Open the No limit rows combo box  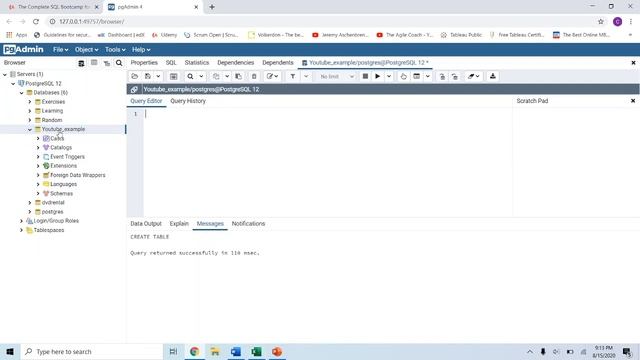coord(336,76)
